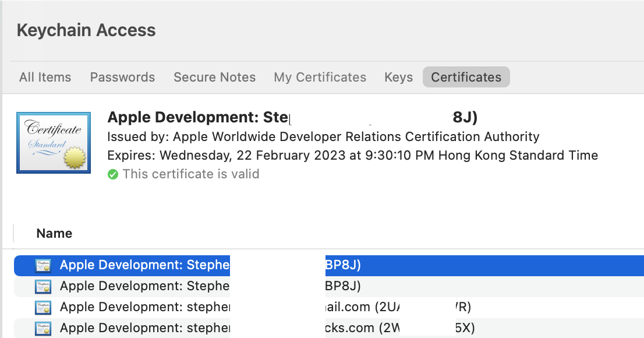Viewport: 644px width, 338px height.
Task: Select the Keys tab
Action: 398,78
